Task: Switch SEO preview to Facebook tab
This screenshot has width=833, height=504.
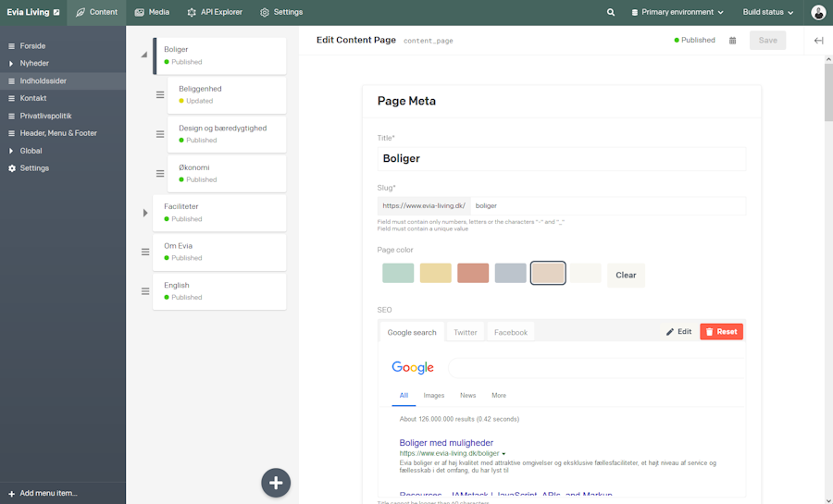Action: click(511, 332)
